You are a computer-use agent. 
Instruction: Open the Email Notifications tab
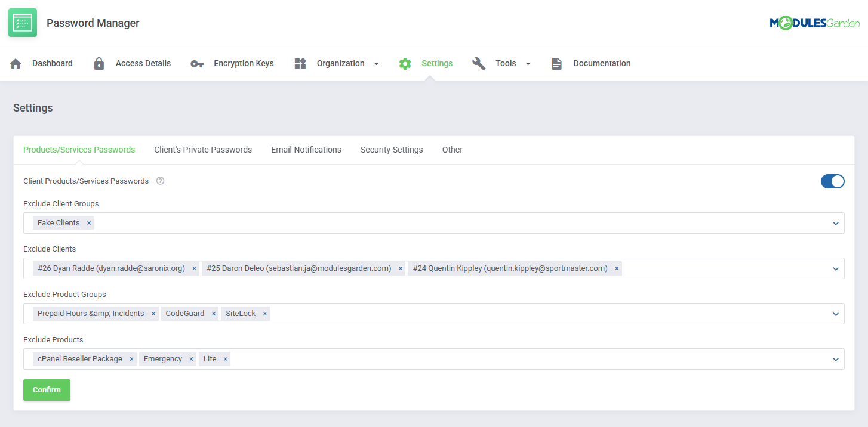(306, 150)
